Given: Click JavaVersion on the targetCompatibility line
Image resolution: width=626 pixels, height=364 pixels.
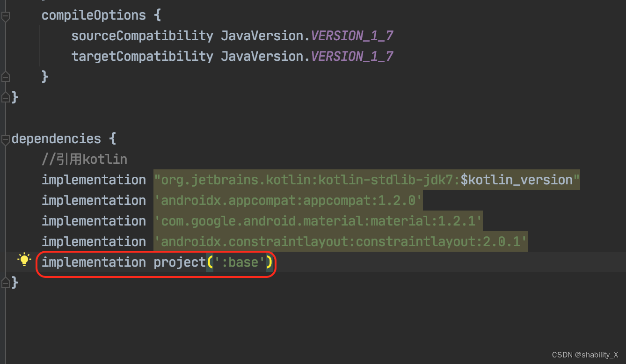Looking at the screenshot, I should click(x=262, y=56).
